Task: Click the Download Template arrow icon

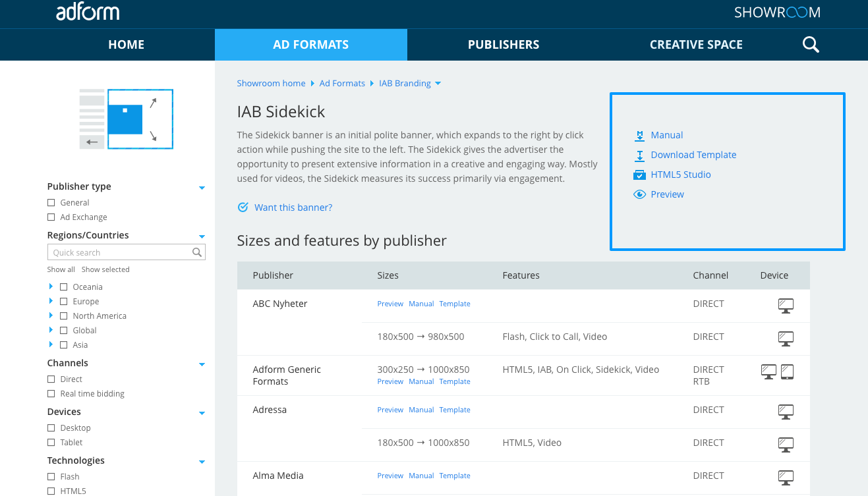Action: (639, 155)
